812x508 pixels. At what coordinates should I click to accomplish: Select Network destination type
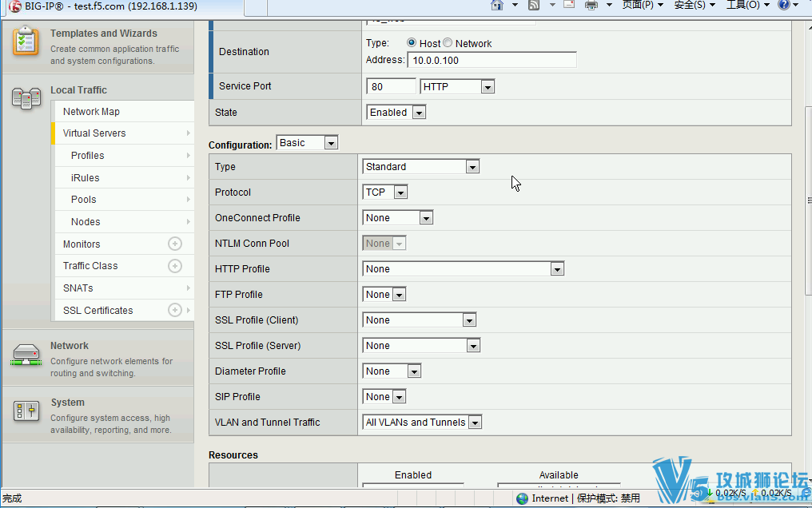coord(448,42)
